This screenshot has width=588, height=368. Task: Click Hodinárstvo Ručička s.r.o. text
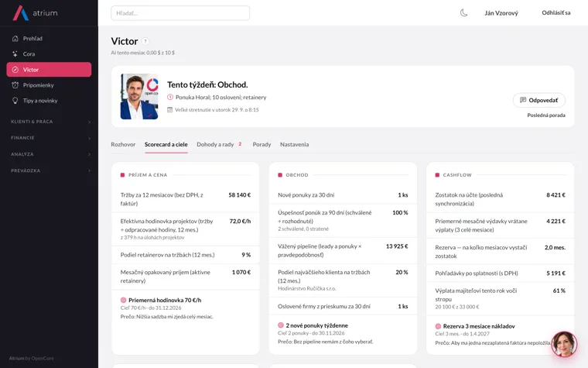306,288
